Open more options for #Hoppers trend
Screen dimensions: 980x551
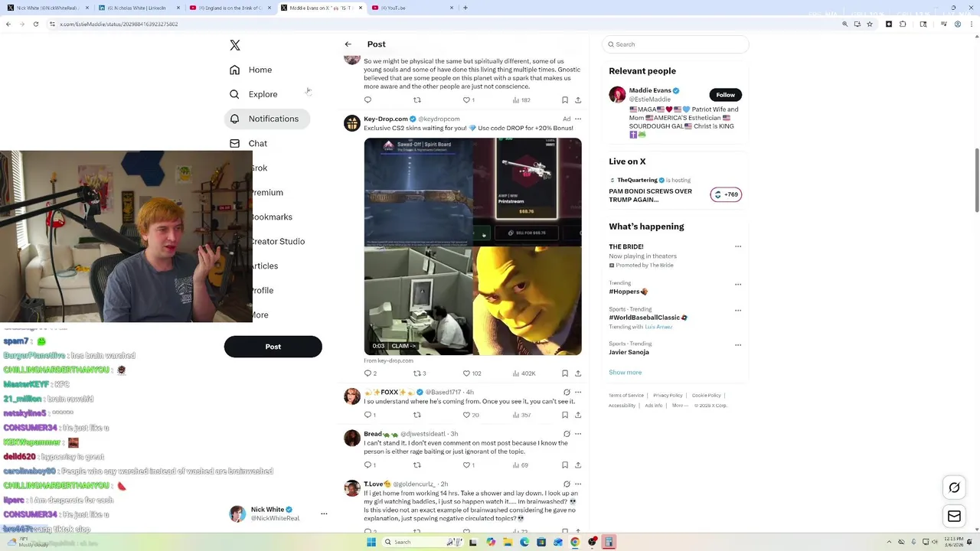click(738, 284)
